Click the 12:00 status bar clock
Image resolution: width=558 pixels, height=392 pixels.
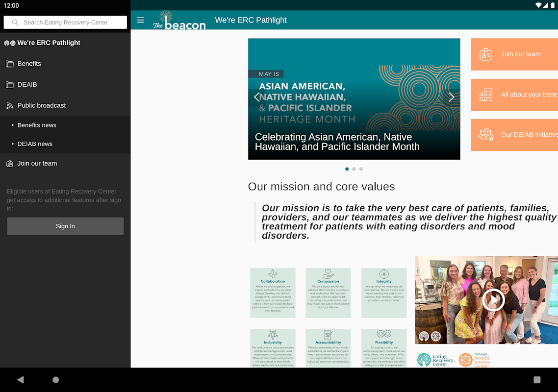coord(11,5)
